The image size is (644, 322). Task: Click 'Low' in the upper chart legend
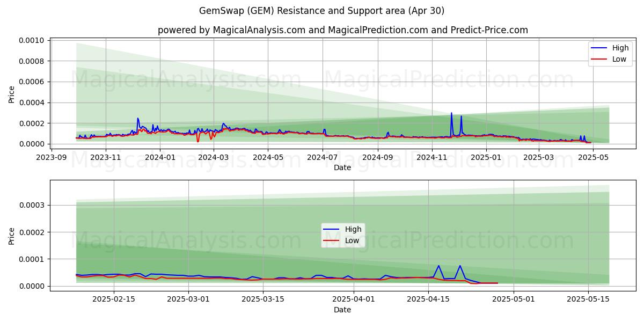619,59
